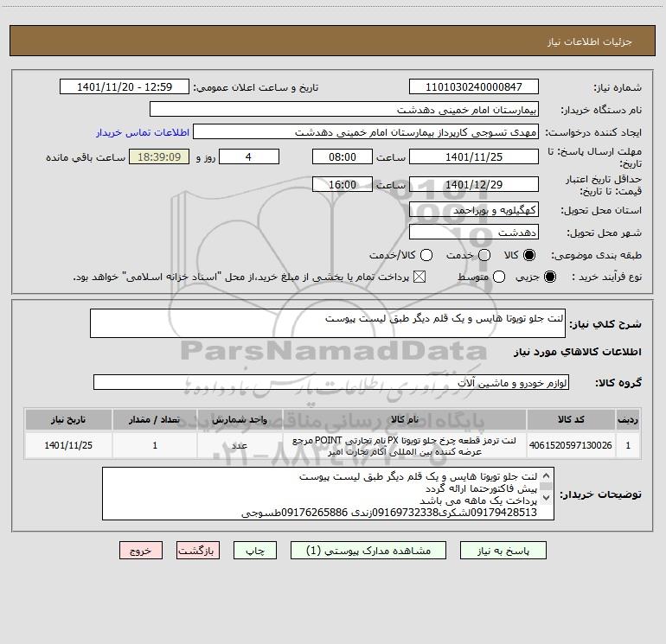666x644 pixels.
Task: Click the نام کالا column header
Action: point(405,419)
